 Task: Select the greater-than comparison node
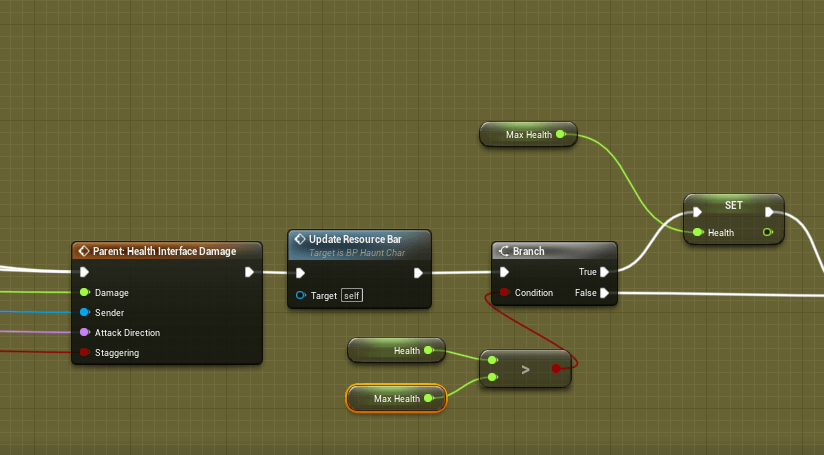click(x=525, y=369)
